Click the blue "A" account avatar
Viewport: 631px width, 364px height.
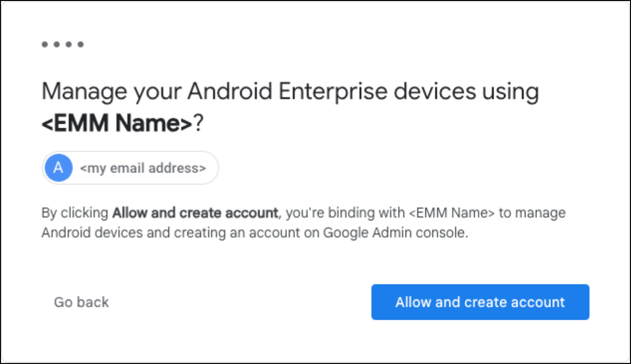pyautogui.click(x=58, y=168)
